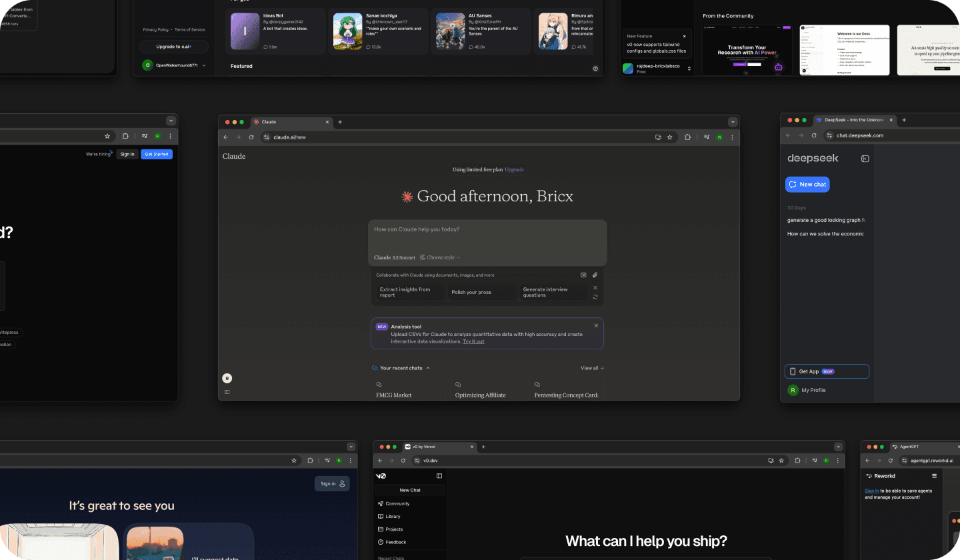Choose the Extract insights from report suggestion
Viewport: 960px width, 560px height.
[x=409, y=292]
